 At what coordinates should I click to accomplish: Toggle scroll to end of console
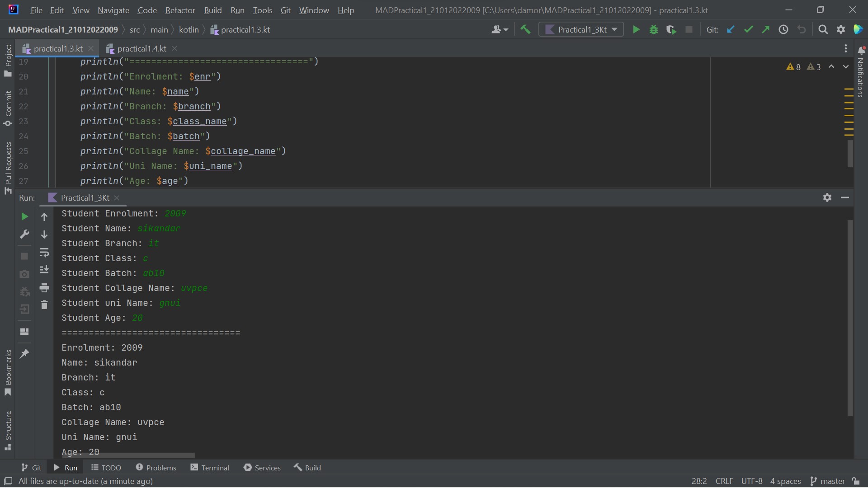coord(44,270)
